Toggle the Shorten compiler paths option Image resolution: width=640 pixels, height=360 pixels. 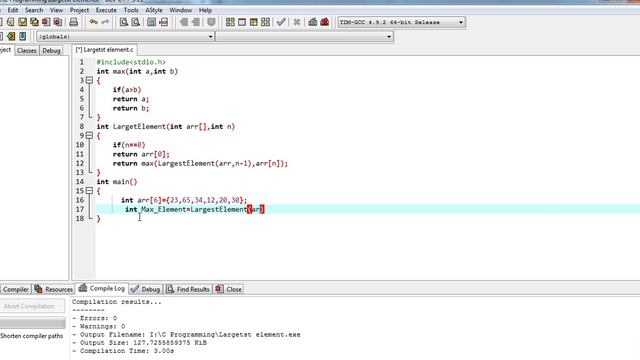tap(31, 336)
